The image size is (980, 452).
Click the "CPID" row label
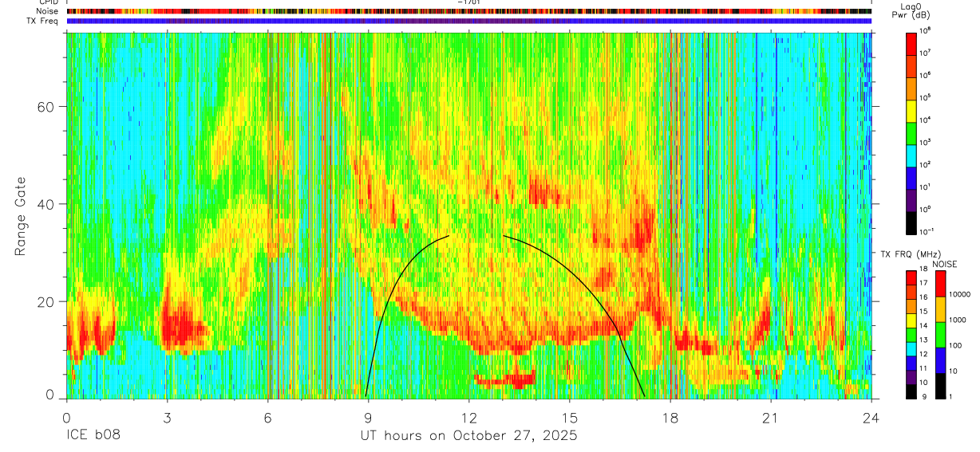click(48, 2)
